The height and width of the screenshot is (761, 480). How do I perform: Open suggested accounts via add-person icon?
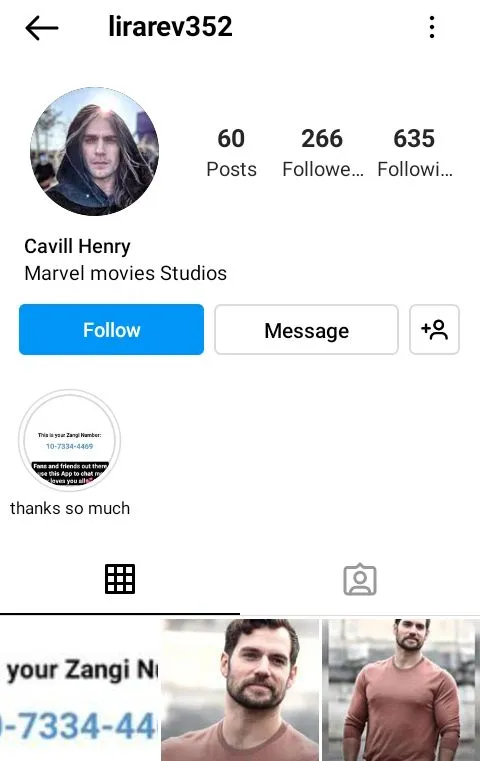(434, 330)
